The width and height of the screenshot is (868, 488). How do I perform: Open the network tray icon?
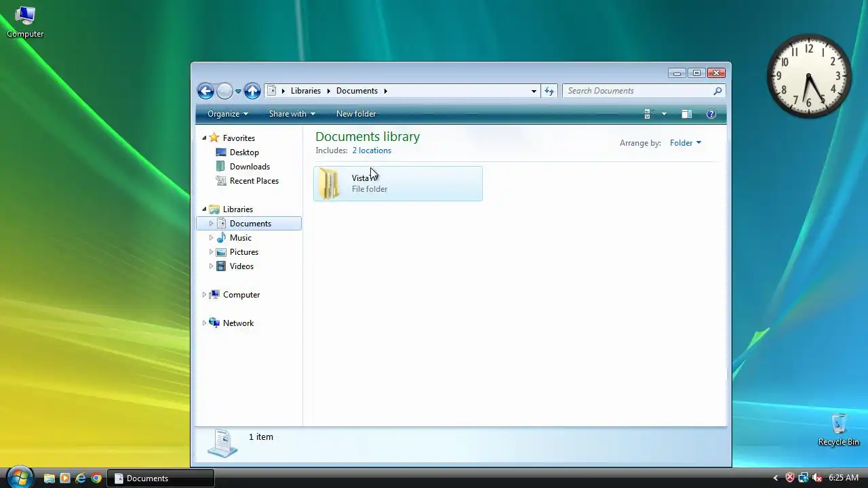pyautogui.click(x=804, y=479)
